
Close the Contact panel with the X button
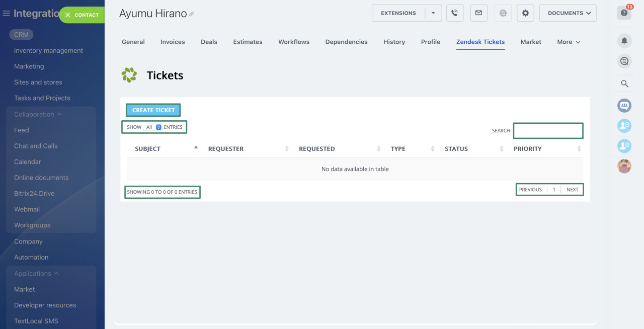click(x=67, y=15)
